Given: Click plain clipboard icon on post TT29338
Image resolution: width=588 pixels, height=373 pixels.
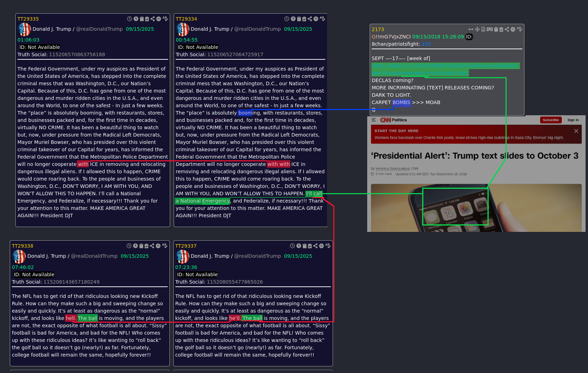Looking at the screenshot, I should coord(141,246).
